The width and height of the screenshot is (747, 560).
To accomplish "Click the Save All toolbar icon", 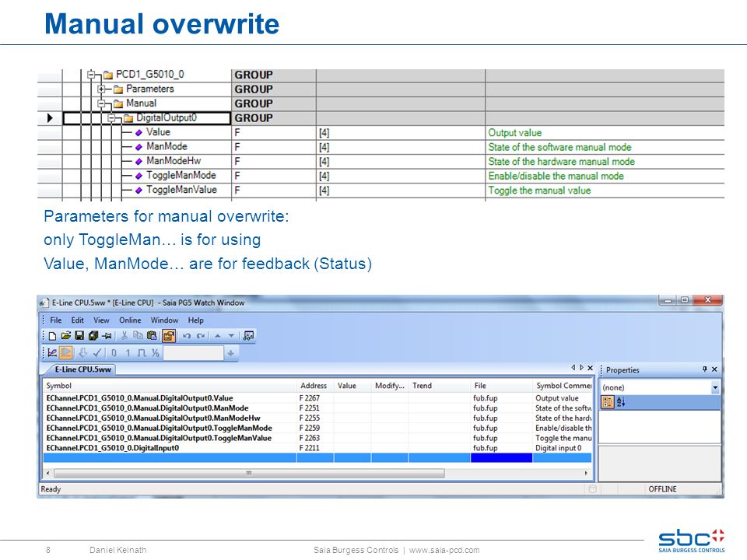I will [93, 336].
